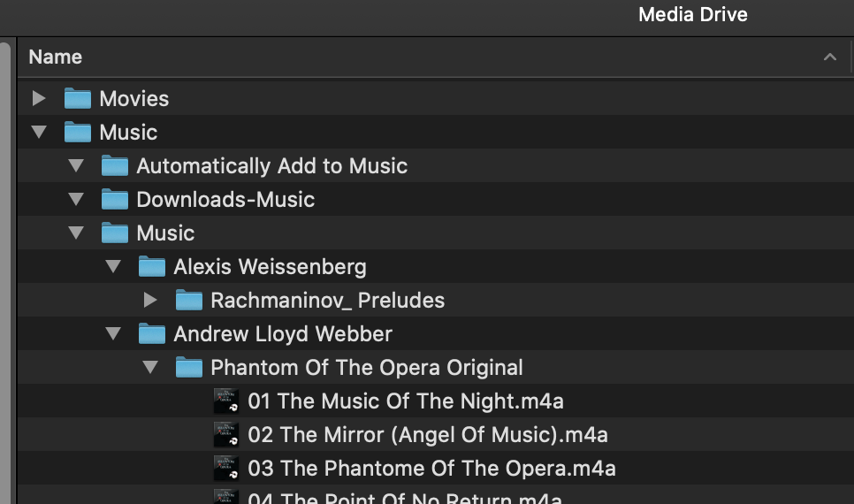854x504 pixels.
Task: Collapse the Automatically Add to Music triangle
Action: [x=76, y=165]
